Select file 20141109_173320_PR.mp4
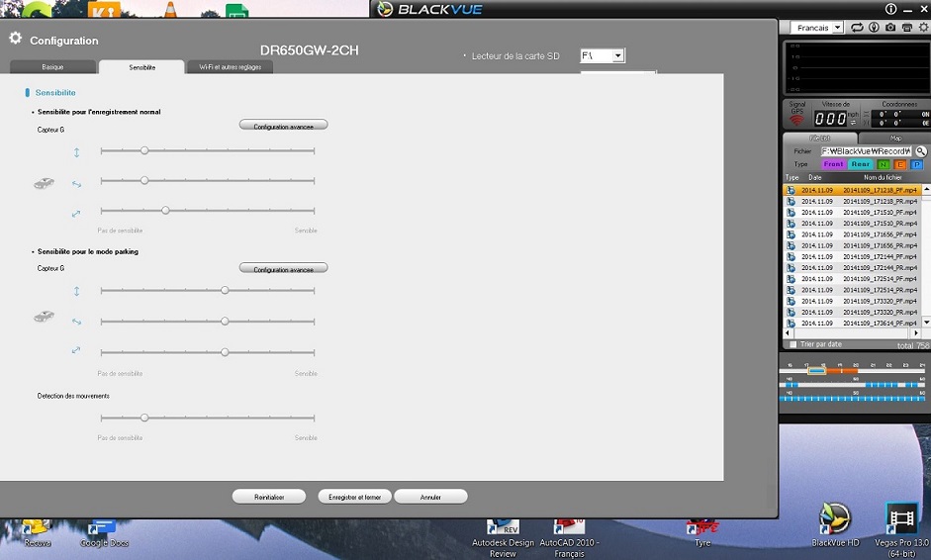Viewport: 931px width, 560px height. (853, 312)
